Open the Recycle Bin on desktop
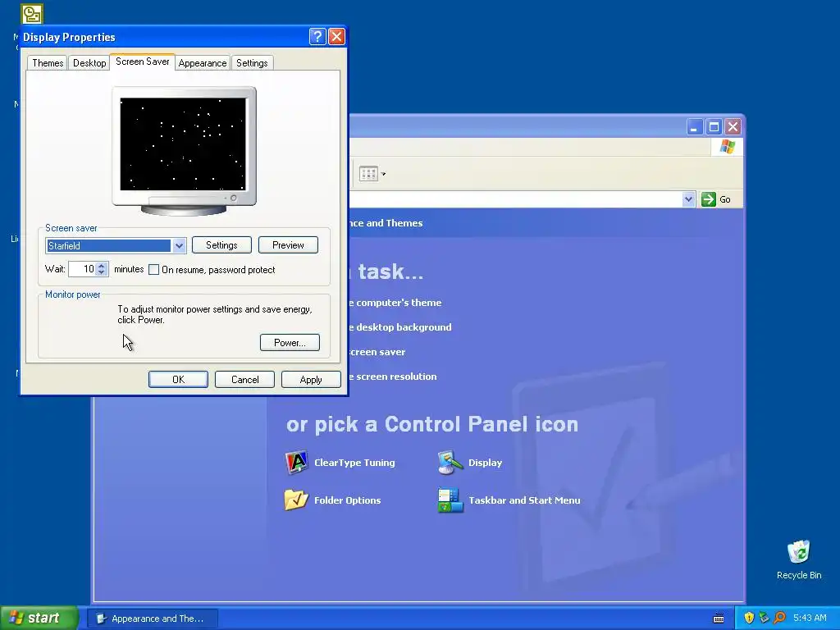This screenshot has height=630, width=840. (799, 559)
